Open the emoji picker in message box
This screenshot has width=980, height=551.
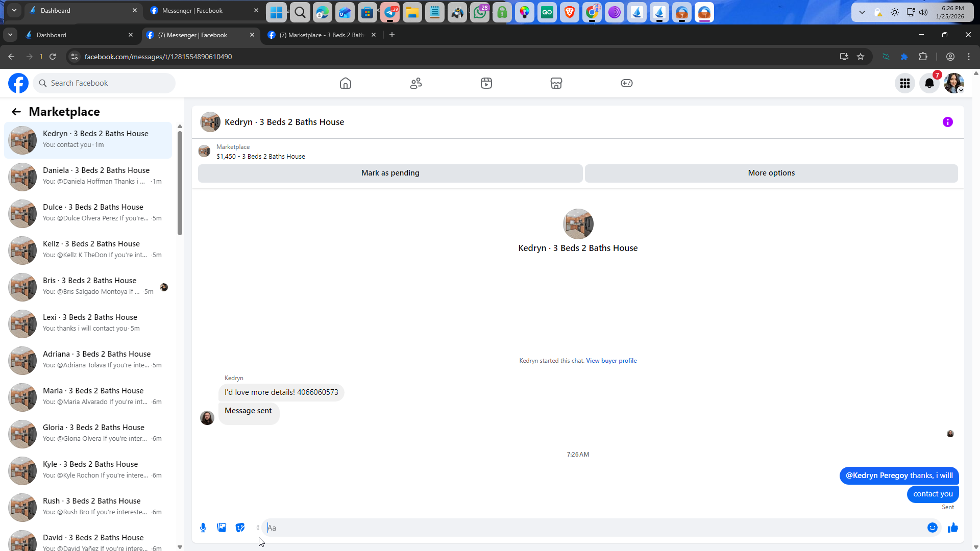933,528
